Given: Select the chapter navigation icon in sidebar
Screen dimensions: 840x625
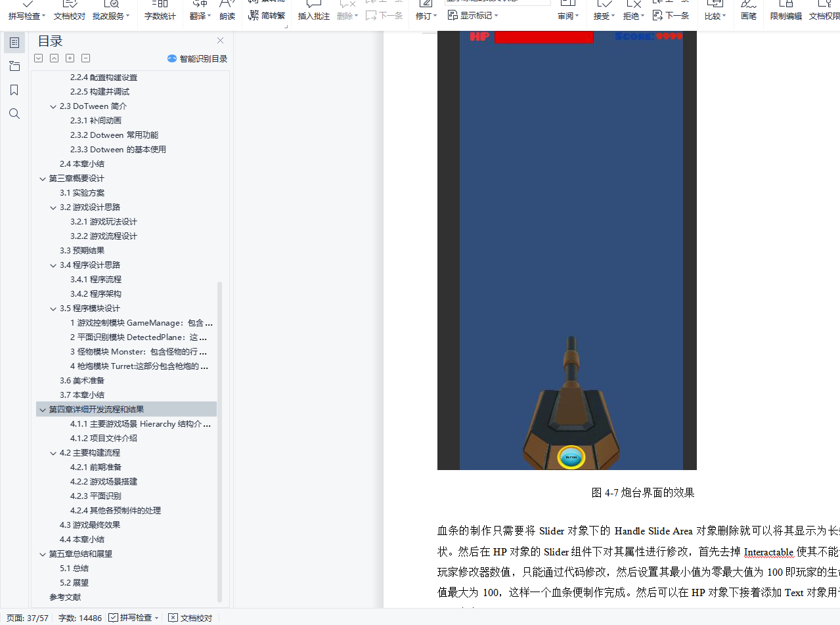Looking at the screenshot, I should click(14, 66).
